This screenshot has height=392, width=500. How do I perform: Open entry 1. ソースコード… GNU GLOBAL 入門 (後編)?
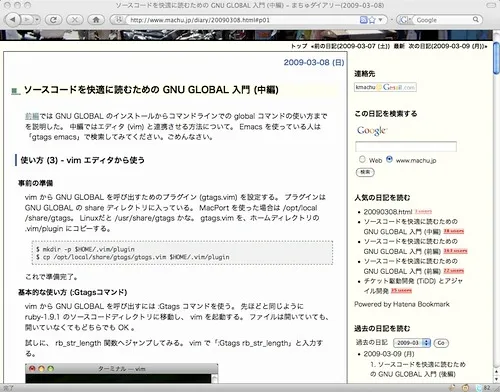(418, 369)
